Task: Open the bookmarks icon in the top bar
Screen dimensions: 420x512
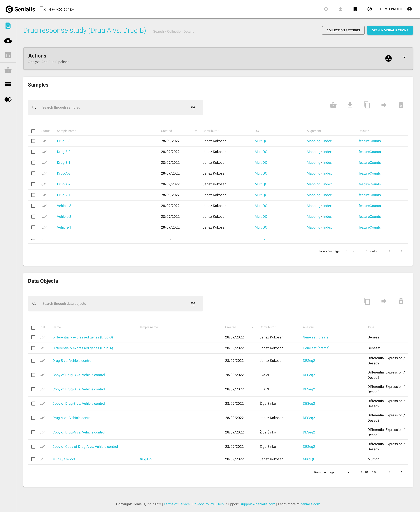Action: [355, 9]
